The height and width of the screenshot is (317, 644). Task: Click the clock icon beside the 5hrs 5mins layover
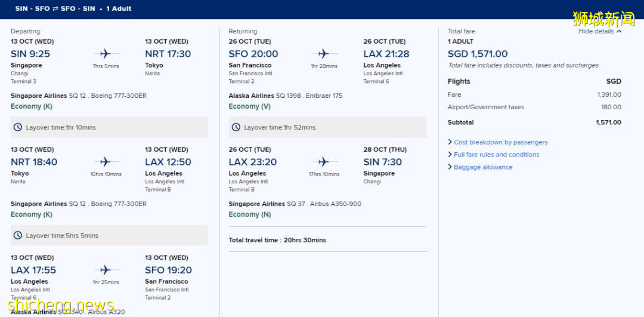(x=18, y=235)
